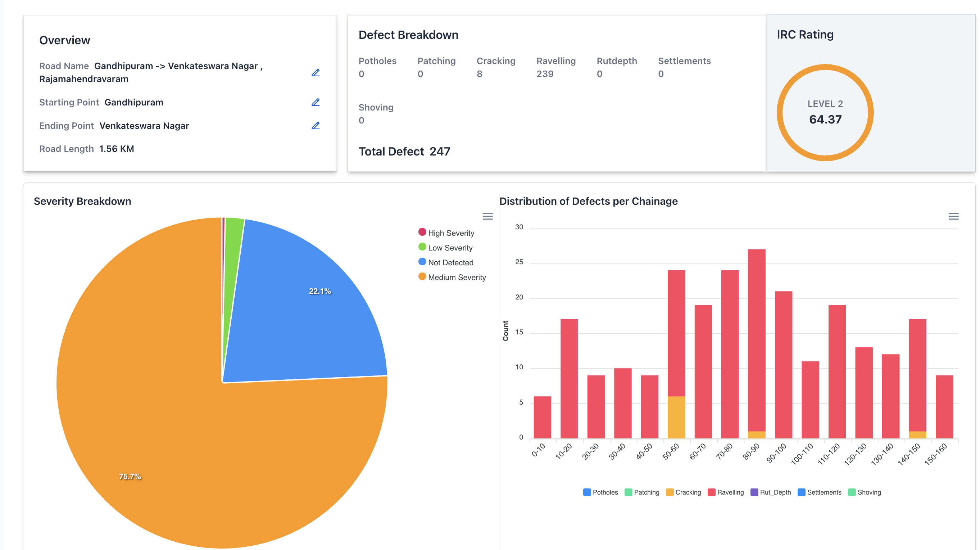Click Rut_Depth legend color marker
This screenshot has height=550, width=980.
[754, 492]
